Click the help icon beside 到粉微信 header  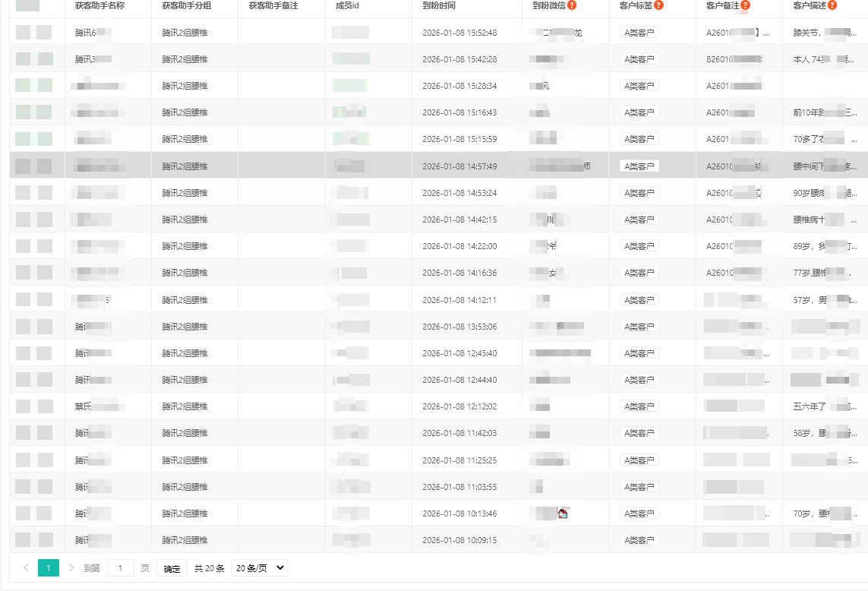coord(572,5)
